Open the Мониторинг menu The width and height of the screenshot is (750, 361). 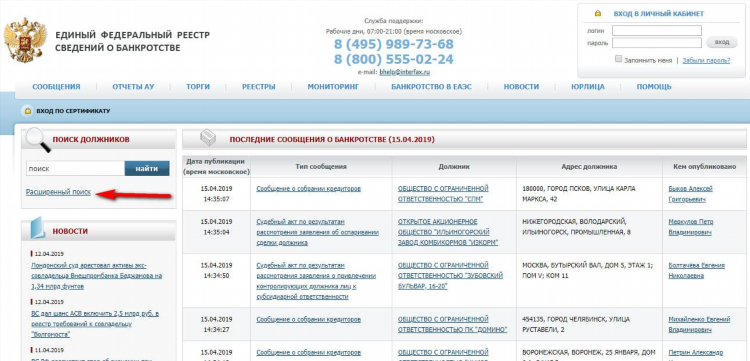(x=333, y=87)
